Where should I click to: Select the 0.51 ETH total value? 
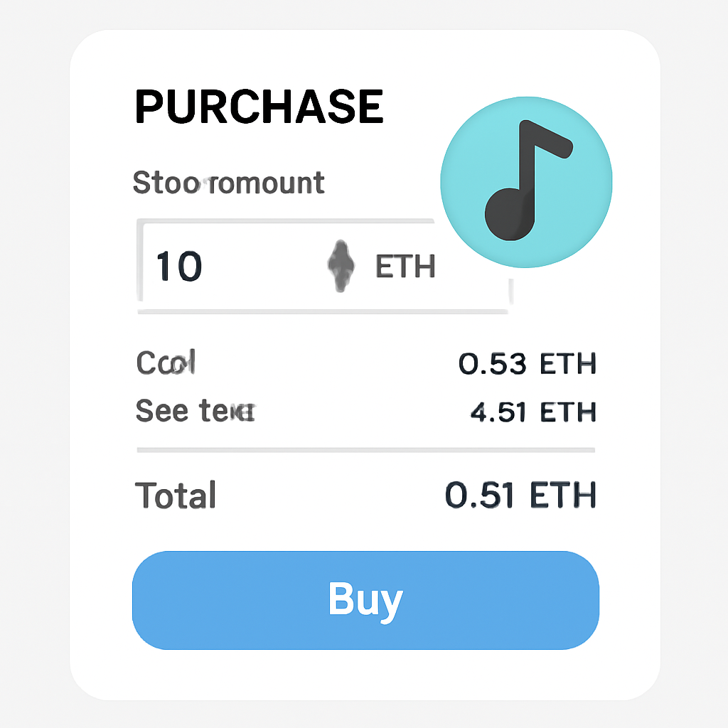coord(522,496)
